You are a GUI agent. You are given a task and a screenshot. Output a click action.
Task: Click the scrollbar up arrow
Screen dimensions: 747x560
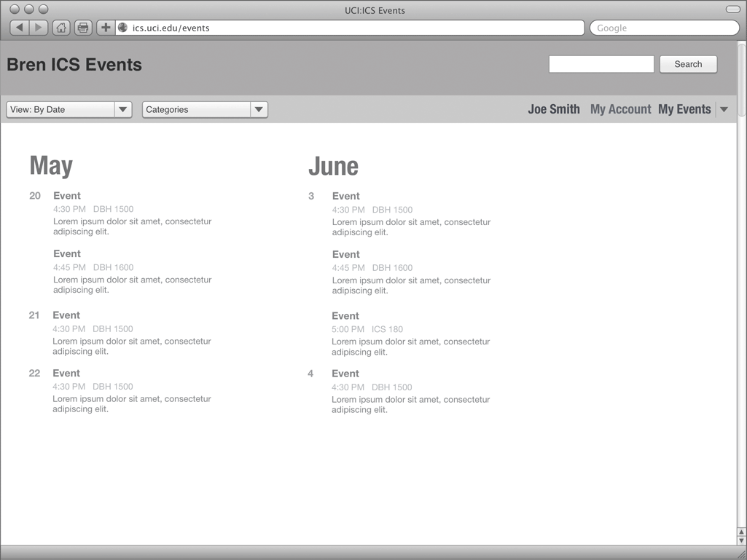tap(742, 532)
